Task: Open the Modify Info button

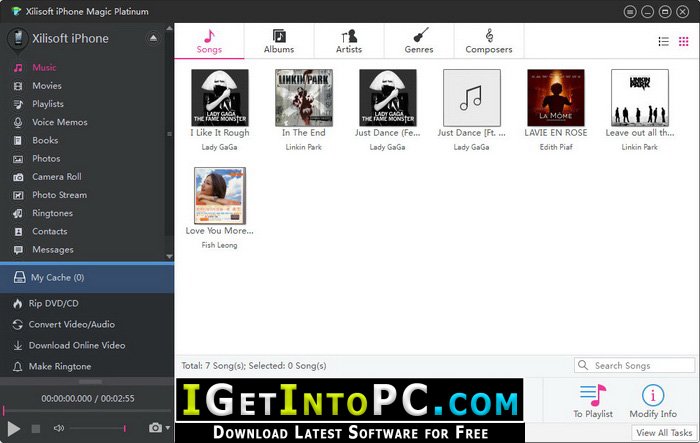Action: [x=653, y=401]
